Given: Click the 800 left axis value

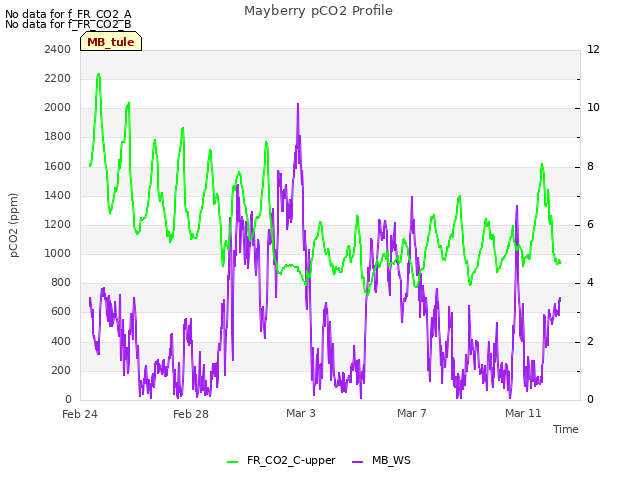Looking at the screenshot, I should 61,282.
